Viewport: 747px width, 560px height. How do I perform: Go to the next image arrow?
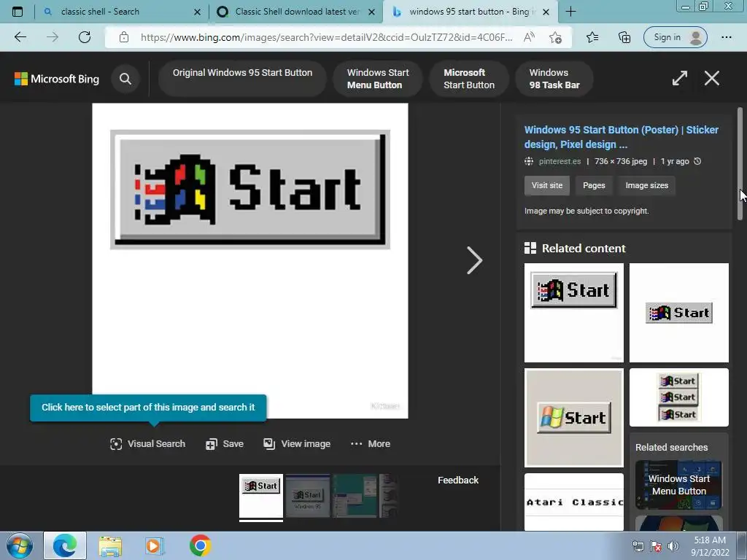[x=474, y=260]
